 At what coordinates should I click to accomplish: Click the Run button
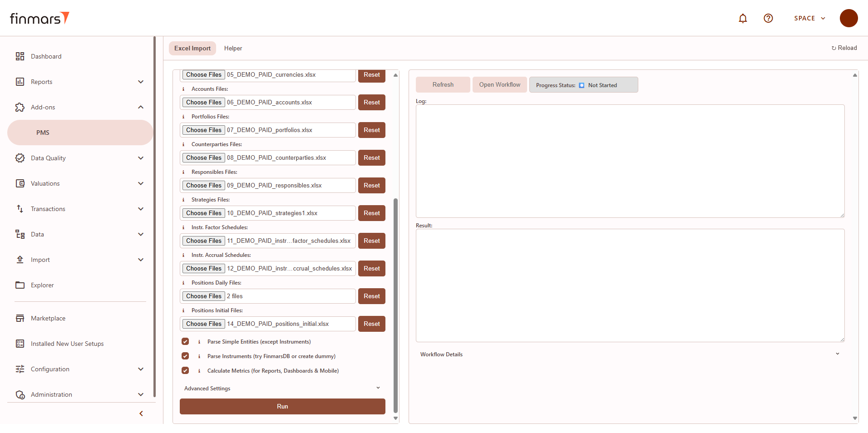pyautogui.click(x=282, y=406)
